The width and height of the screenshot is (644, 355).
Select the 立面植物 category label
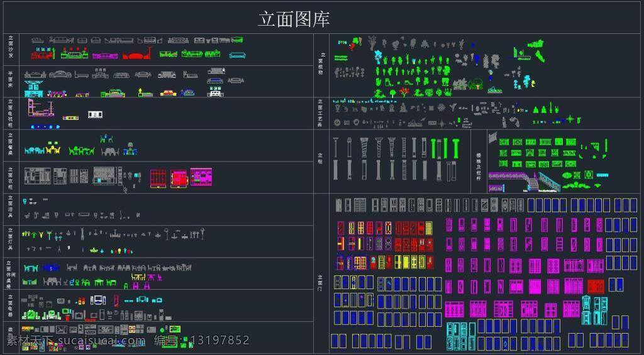click(321, 63)
